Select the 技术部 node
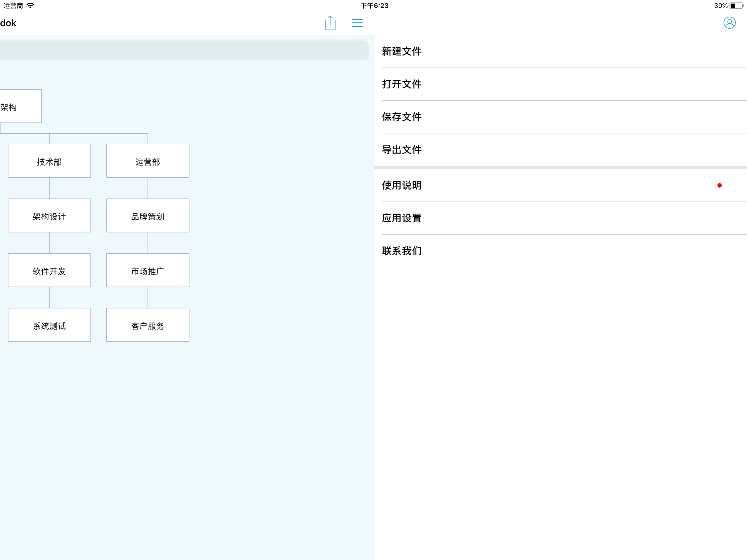 point(49,161)
